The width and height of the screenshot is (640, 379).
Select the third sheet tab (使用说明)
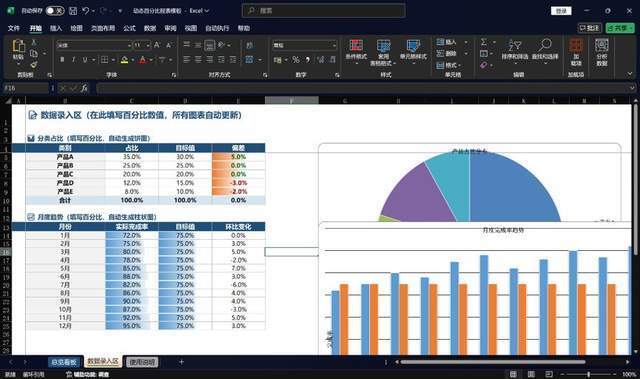(142, 362)
